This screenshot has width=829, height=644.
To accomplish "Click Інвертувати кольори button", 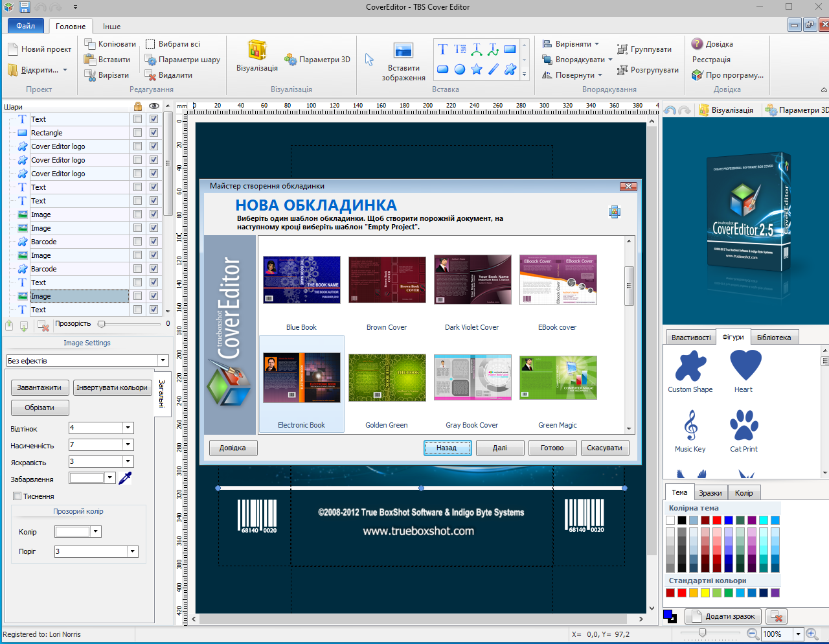I will coord(112,387).
